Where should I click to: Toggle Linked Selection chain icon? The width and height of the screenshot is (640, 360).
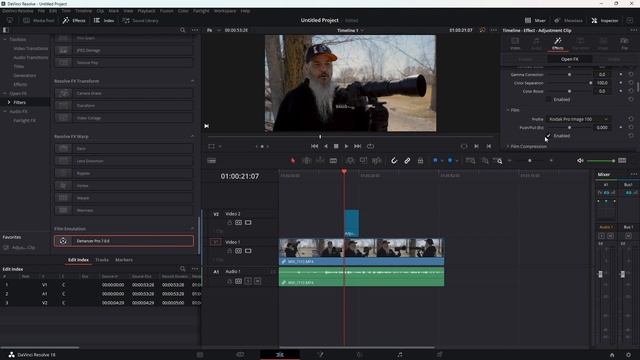[407, 161]
